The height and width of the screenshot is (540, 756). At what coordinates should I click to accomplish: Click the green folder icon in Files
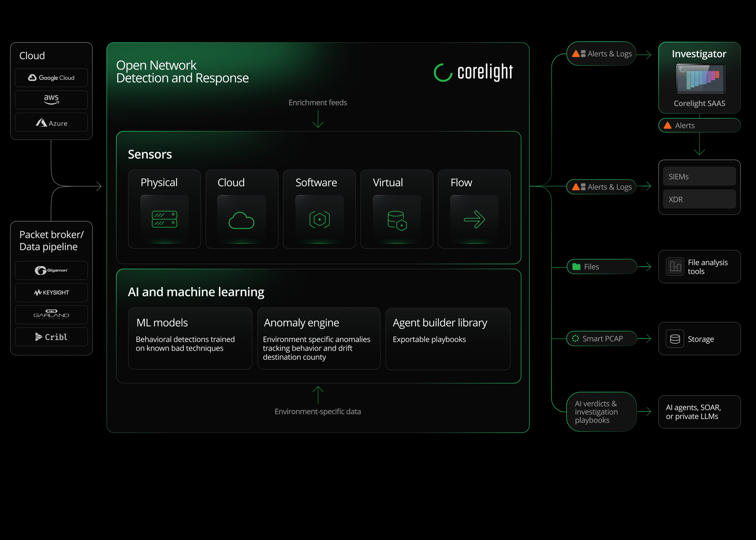point(576,266)
